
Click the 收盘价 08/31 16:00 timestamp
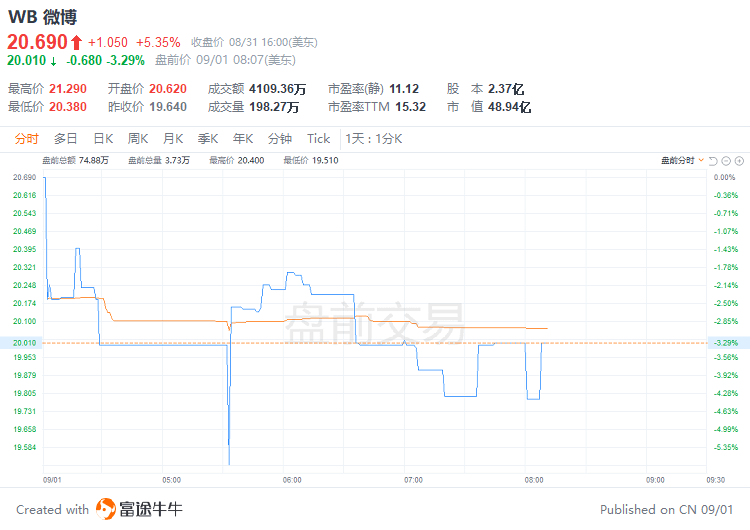[x=254, y=43]
